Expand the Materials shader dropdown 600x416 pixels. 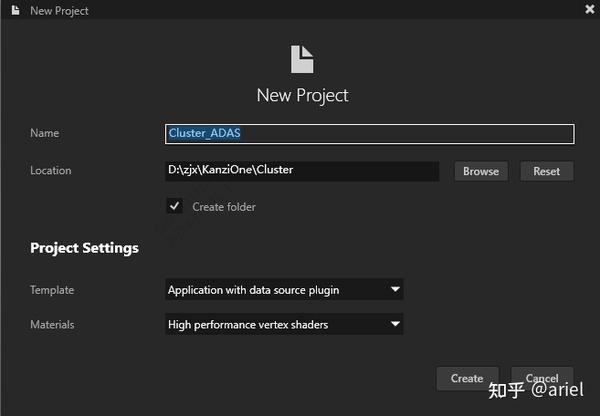coord(284,324)
